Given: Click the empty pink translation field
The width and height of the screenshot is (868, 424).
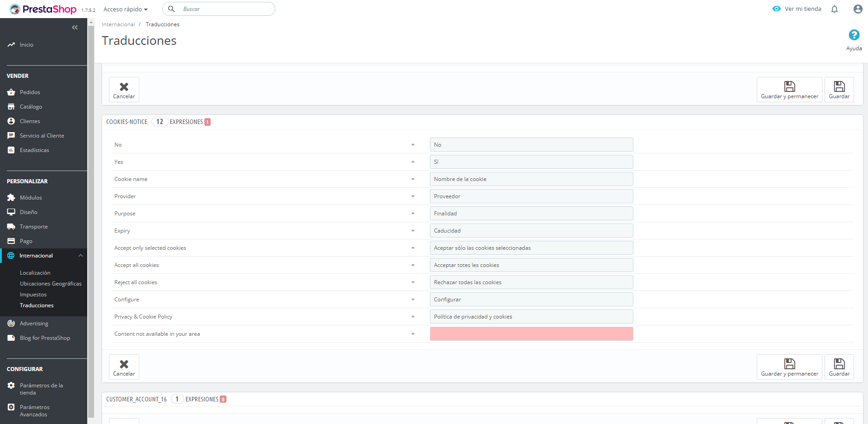Looking at the screenshot, I should 531,334.
